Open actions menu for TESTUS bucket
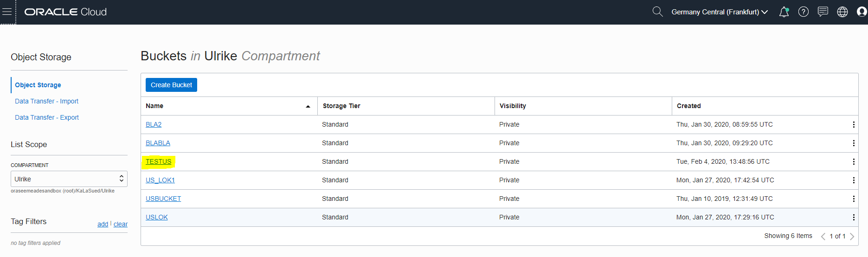Image resolution: width=868 pixels, height=257 pixels. click(x=854, y=161)
